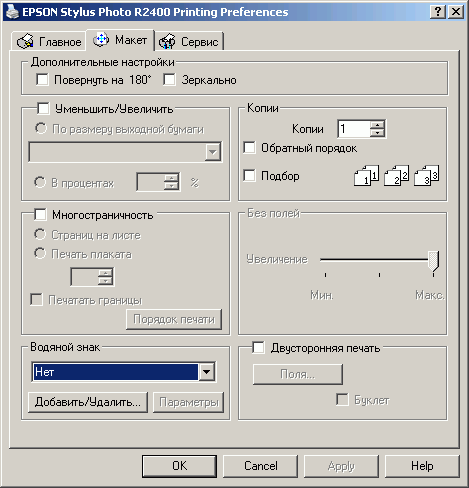Click the Нет watermark selection field
The width and height of the screenshot is (469, 488).
(115, 372)
